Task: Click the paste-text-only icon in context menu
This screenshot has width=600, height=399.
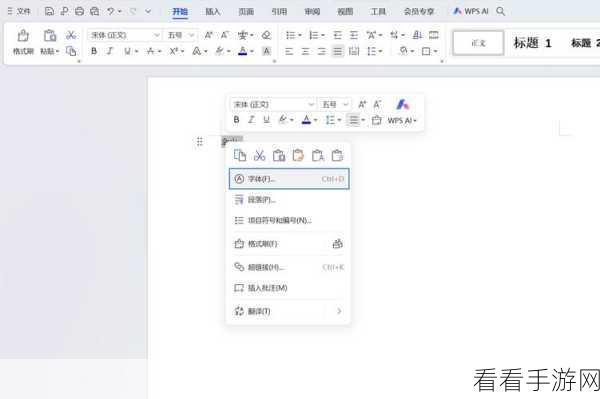Action: (x=318, y=155)
